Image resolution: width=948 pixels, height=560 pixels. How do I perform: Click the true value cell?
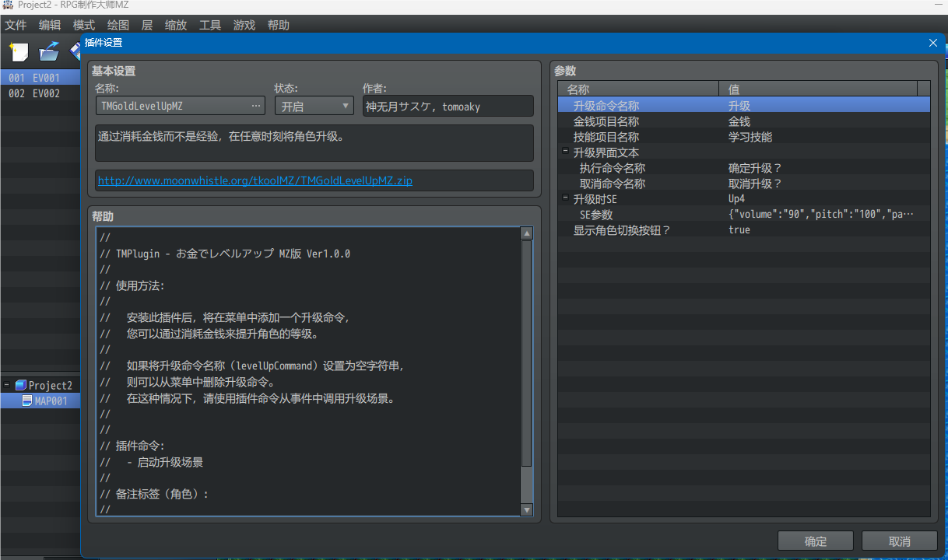pyautogui.click(x=739, y=230)
